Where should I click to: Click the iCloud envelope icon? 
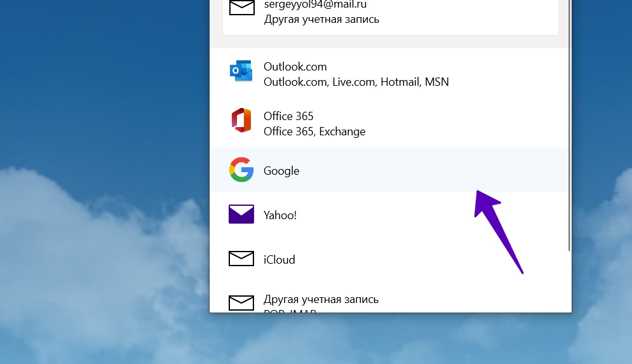241,259
